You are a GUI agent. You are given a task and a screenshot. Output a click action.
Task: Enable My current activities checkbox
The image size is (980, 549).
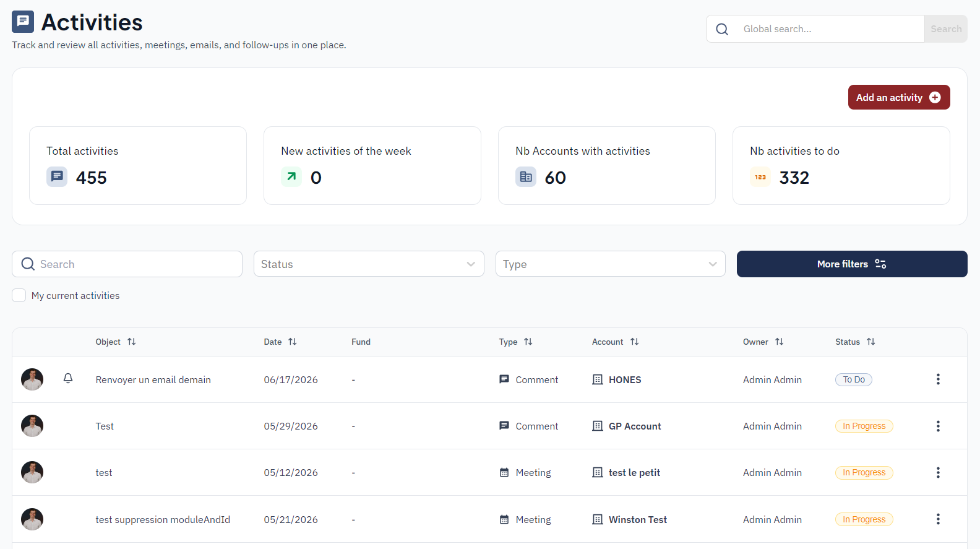(19, 295)
